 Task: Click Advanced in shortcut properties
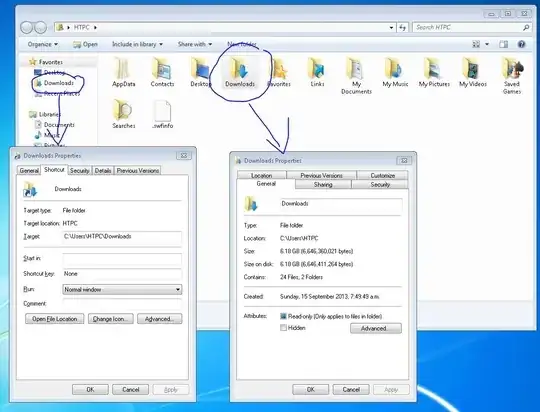[x=159, y=319]
